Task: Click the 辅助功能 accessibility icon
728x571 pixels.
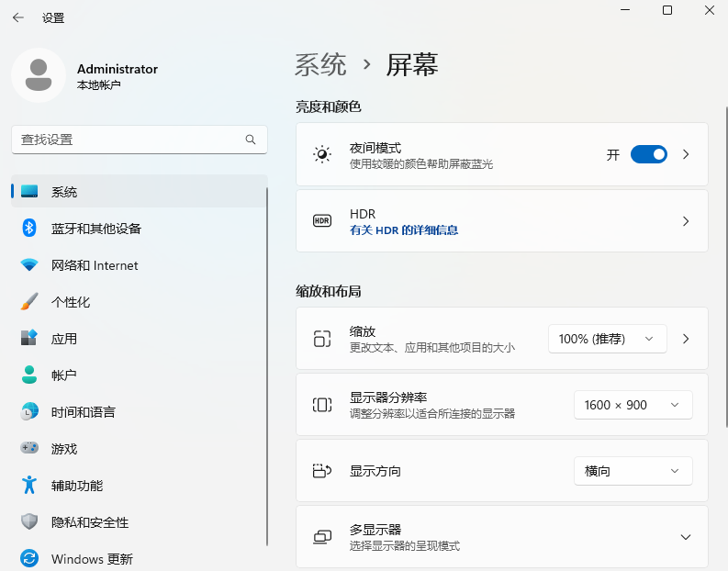Action: click(x=29, y=486)
